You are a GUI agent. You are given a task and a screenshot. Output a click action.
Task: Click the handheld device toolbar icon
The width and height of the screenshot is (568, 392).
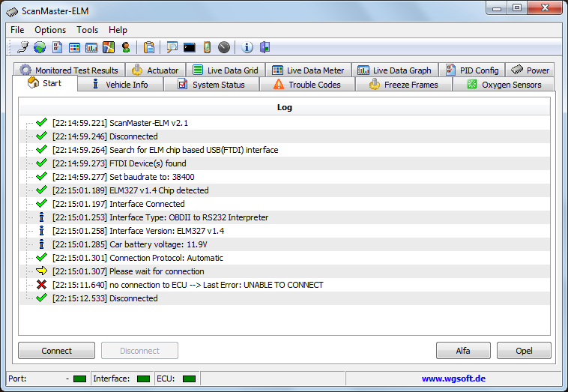pyautogui.click(x=207, y=47)
